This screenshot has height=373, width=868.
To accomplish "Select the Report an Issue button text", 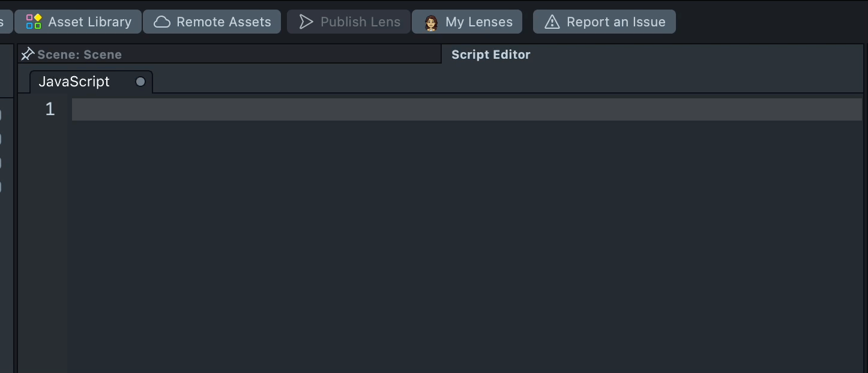I will coord(615,22).
